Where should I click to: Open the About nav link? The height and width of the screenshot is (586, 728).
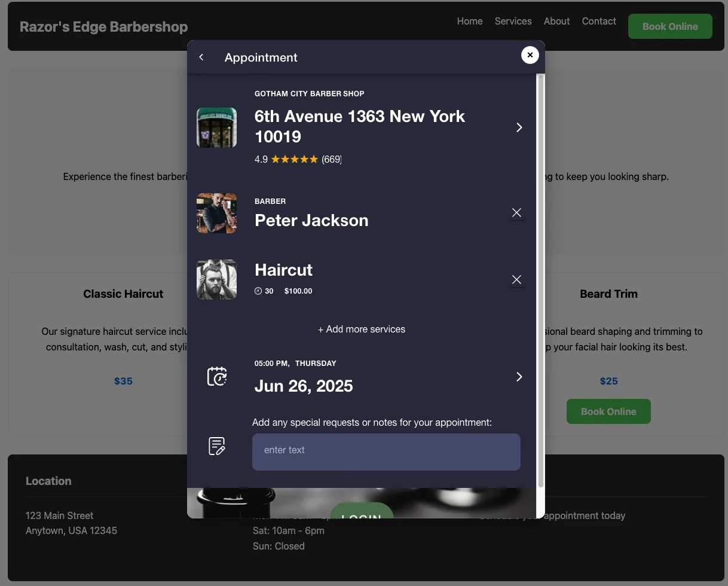(556, 22)
